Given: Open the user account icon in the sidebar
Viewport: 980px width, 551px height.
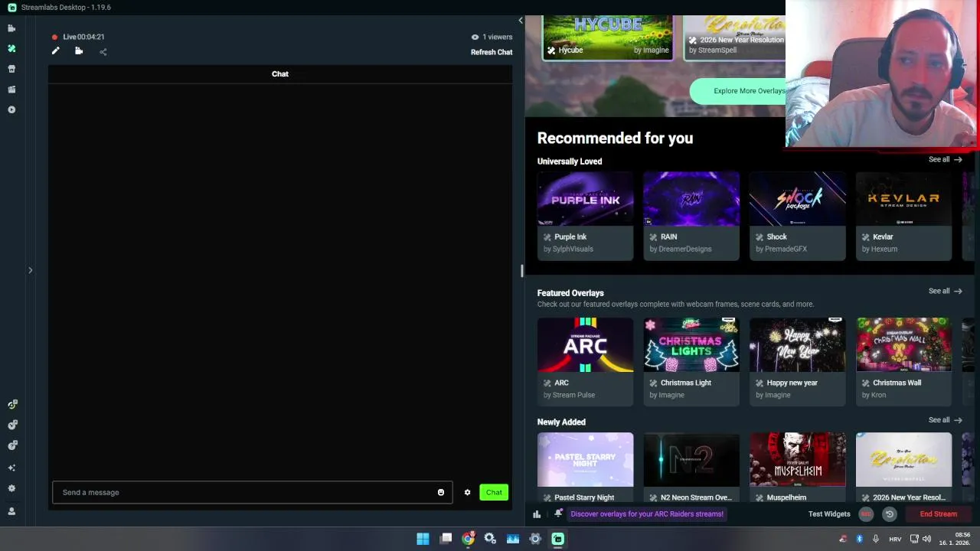Looking at the screenshot, I should (11, 511).
